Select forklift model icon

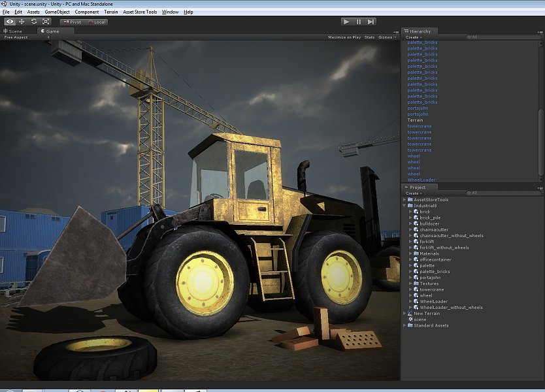pyautogui.click(x=416, y=242)
